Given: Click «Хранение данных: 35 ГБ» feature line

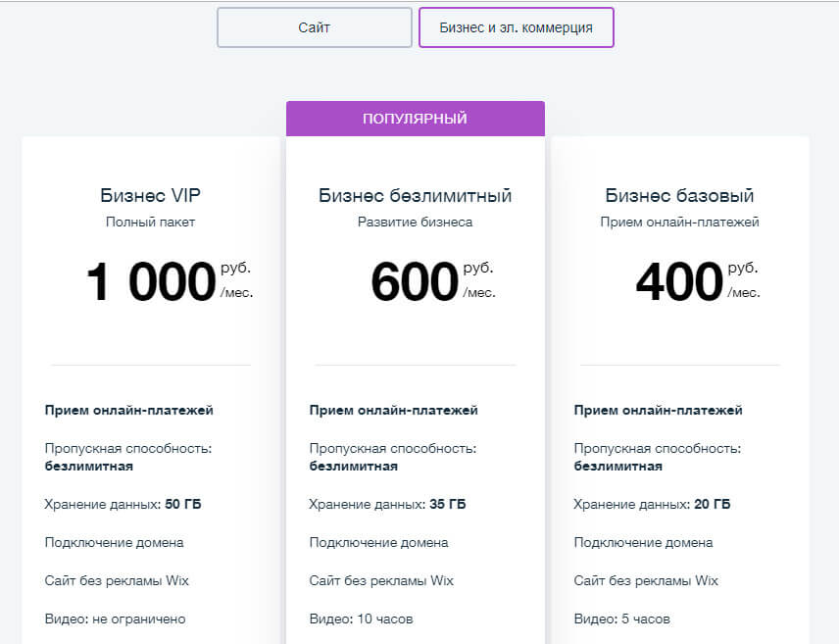Looking at the screenshot, I should (x=388, y=504).
